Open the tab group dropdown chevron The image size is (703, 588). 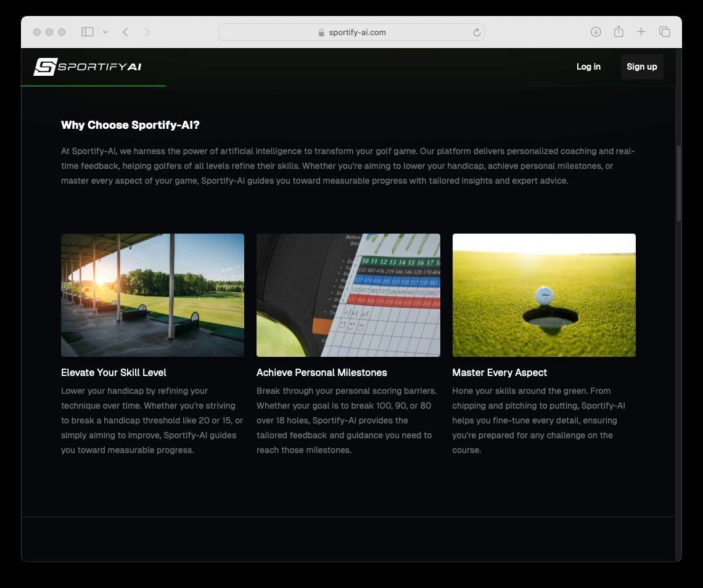105,32
